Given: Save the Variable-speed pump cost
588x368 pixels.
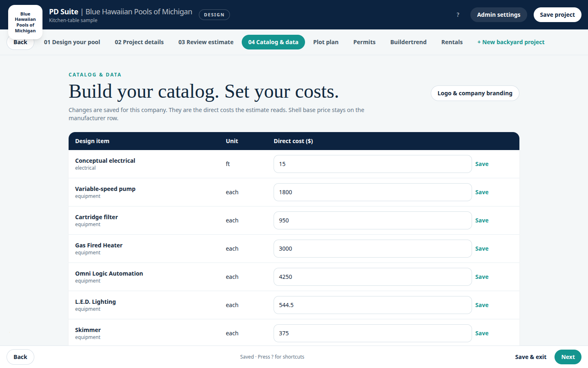Looking at the screenshot, I should (482, 192).
